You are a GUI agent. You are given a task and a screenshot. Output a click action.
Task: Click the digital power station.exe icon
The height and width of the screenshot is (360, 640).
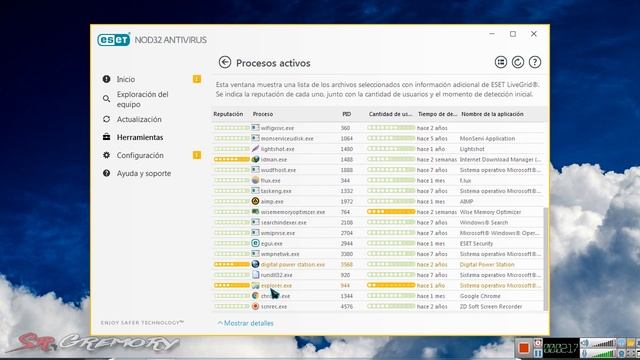256,264
